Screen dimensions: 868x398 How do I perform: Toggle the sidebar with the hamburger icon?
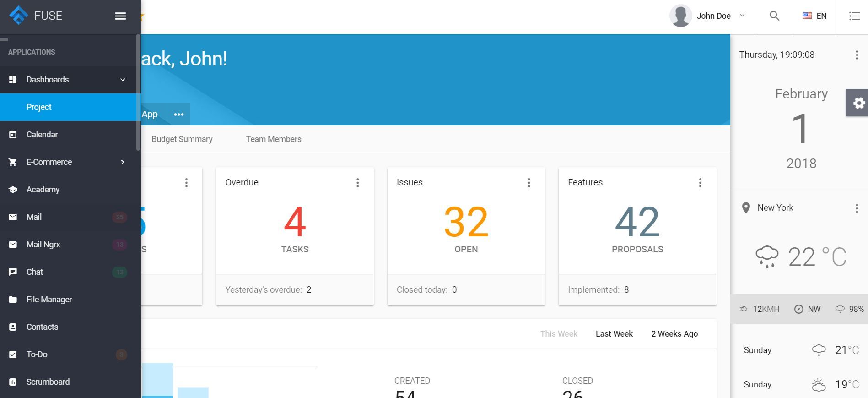[x=120, y=16]
